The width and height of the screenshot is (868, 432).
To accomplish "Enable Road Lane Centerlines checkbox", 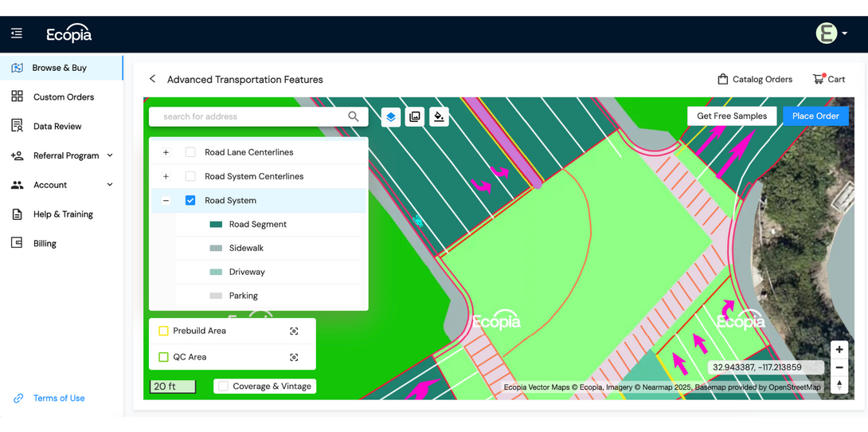I will (190, 152).
